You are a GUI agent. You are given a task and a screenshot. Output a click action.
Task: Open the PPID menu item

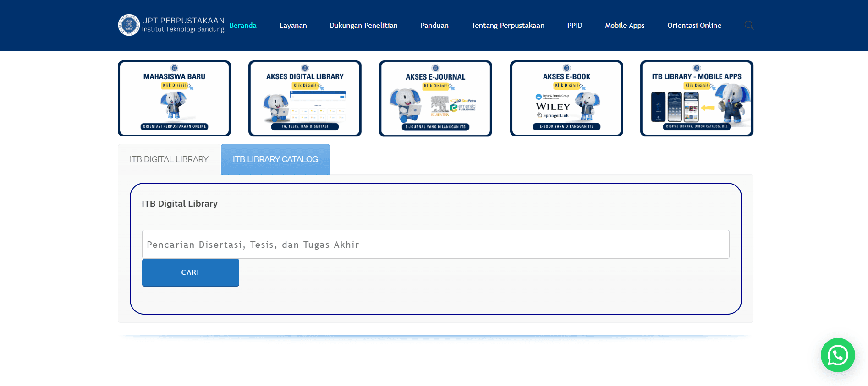point(575,26)
